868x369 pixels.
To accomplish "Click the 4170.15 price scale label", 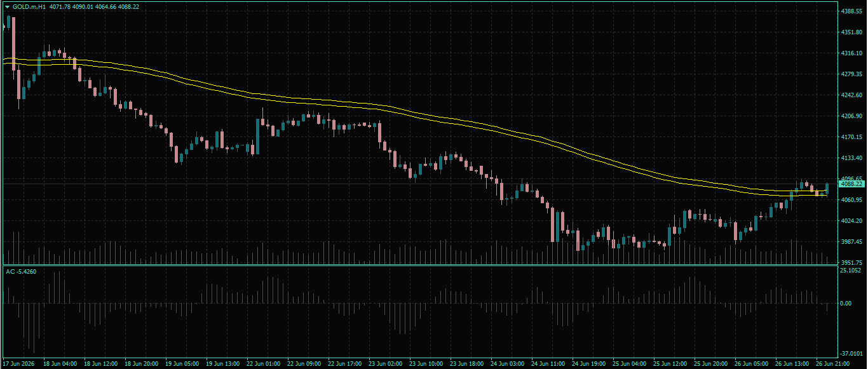I will click(850, 137).
